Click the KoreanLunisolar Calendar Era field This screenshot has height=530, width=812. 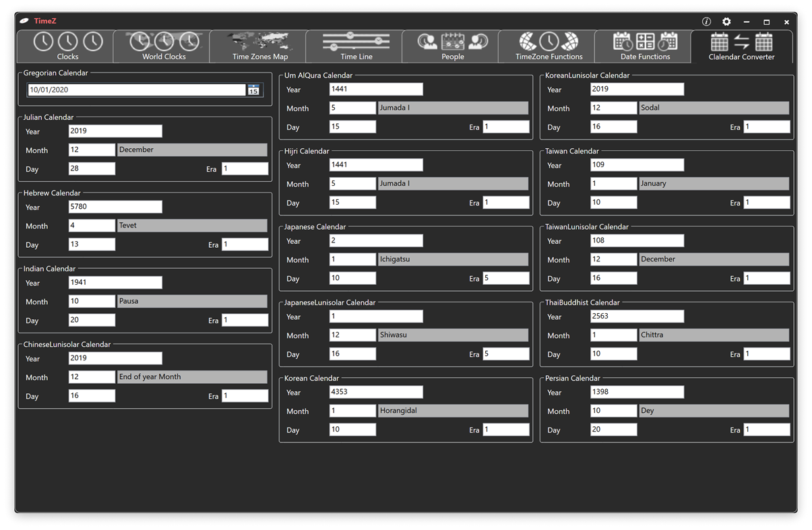(767, 127)
